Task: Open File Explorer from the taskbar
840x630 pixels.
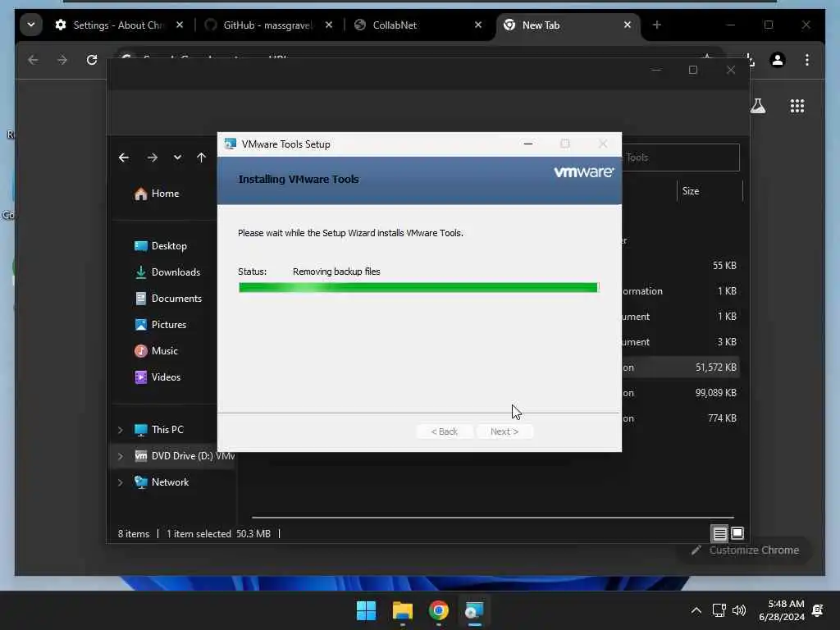Action: click(x=402, y=610)
